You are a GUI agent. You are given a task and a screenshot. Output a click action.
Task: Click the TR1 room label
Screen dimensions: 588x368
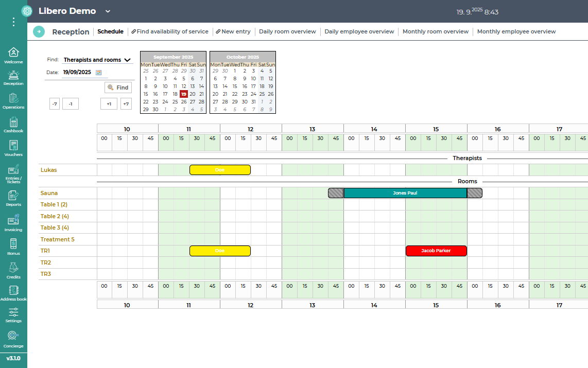tap(45, 251)
